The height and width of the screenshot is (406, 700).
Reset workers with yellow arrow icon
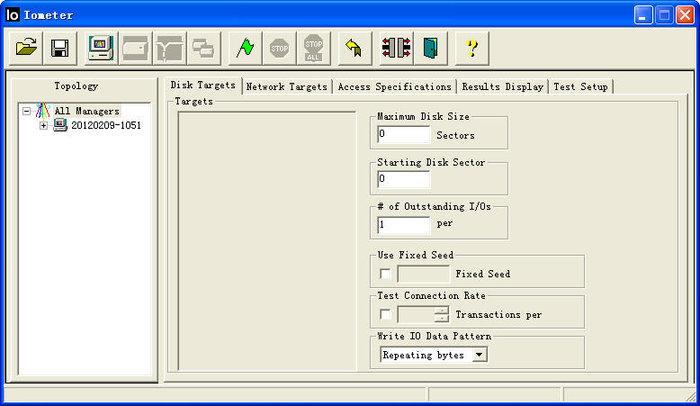[x=354, y=48]
